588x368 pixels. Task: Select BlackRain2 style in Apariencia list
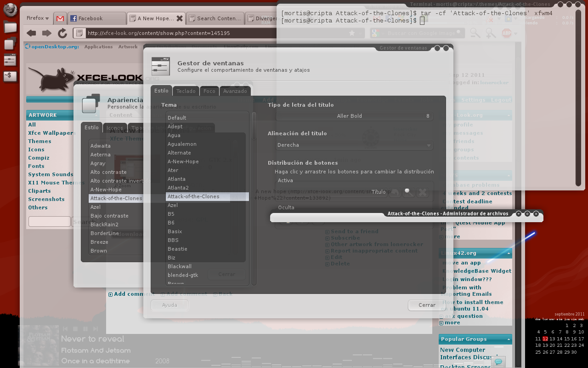[116, 224]
